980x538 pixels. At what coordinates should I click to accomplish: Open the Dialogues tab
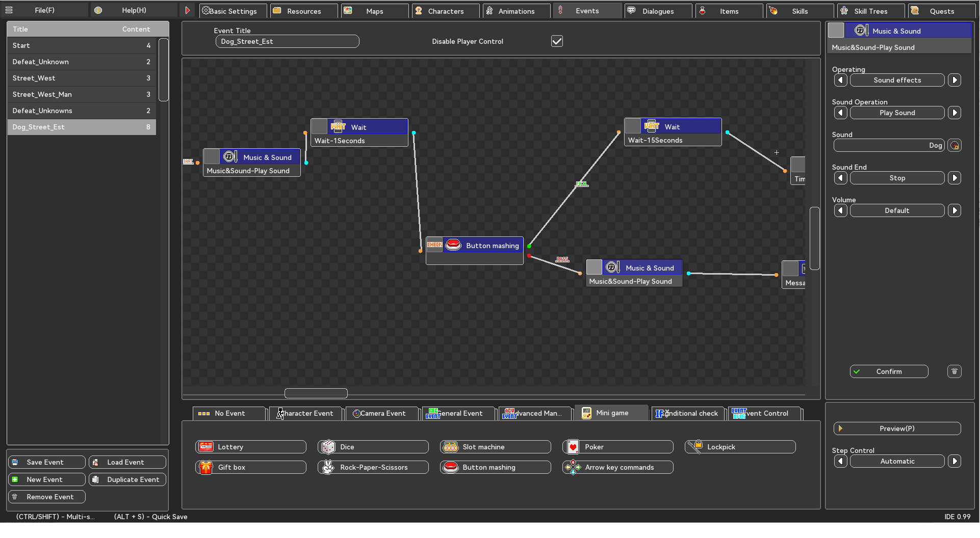[x=658, y=11]
